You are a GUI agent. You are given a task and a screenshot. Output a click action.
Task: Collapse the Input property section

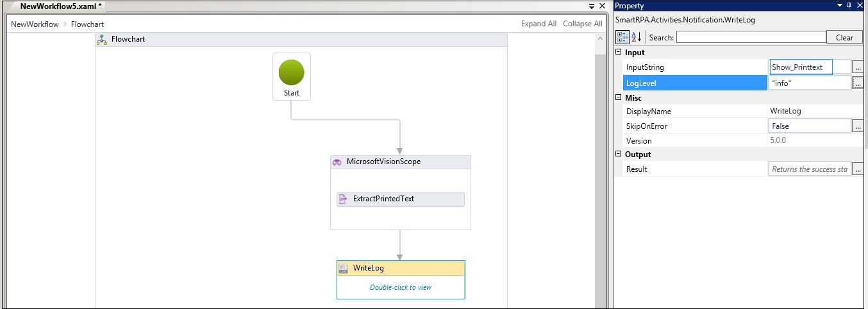[x=619, y=53]
